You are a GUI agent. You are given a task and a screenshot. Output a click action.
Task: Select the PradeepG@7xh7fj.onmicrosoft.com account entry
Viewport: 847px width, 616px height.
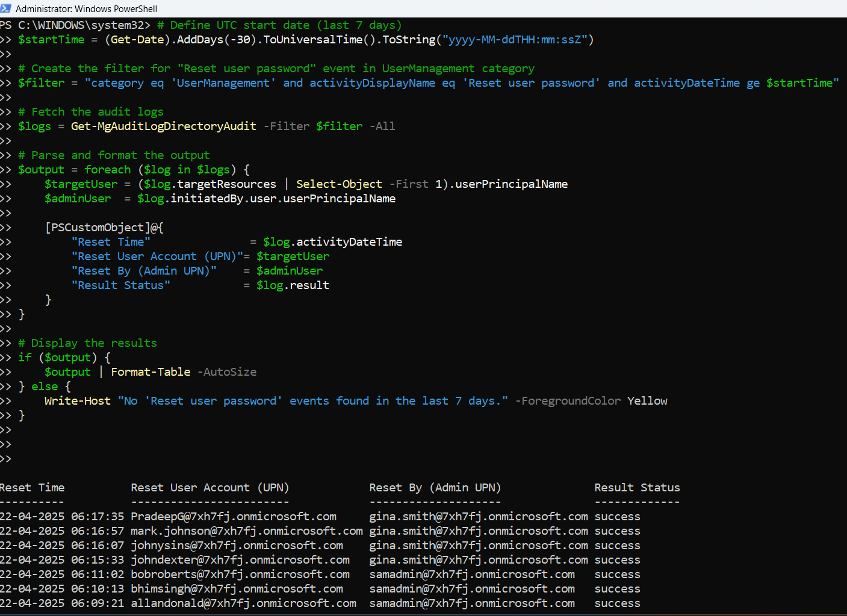point(234,517)
